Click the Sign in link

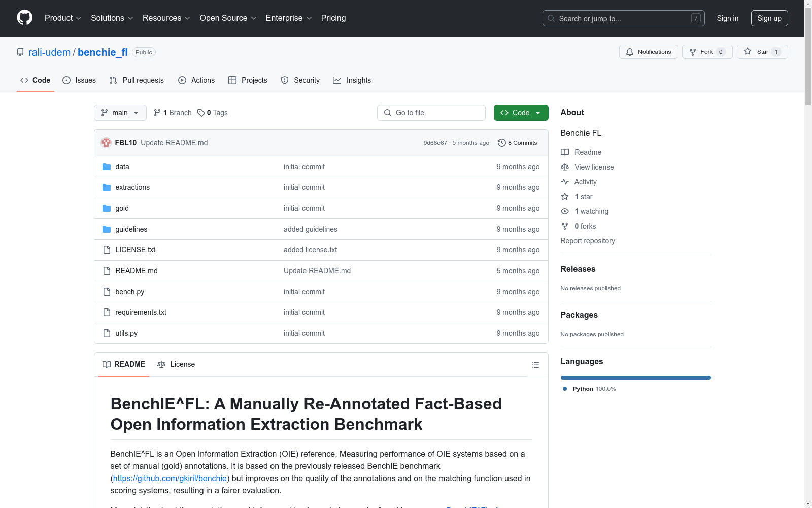tap(728, 18)
